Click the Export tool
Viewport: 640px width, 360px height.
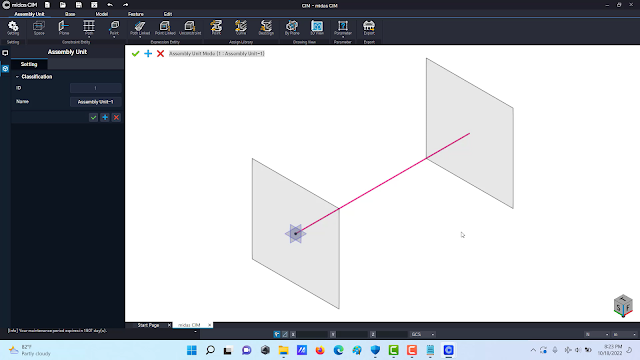[x=369, y=28]
